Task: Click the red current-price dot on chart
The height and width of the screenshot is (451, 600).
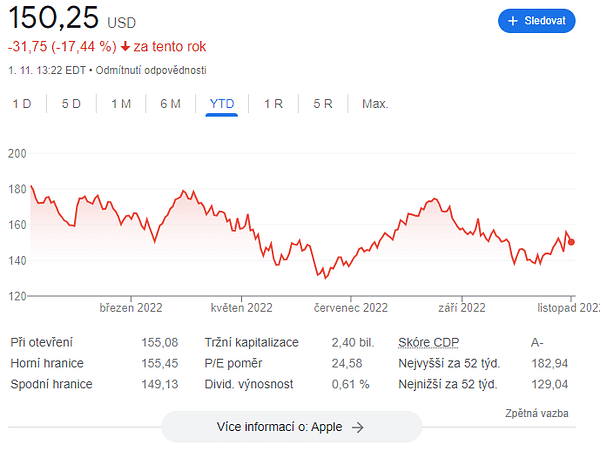Action: click(x=571, y=242)
